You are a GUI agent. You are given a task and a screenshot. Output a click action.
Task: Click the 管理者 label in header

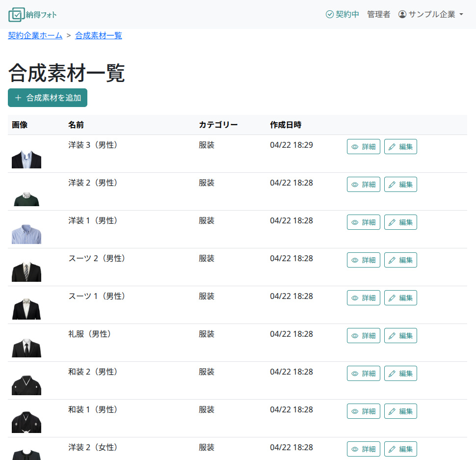[378, 14]
